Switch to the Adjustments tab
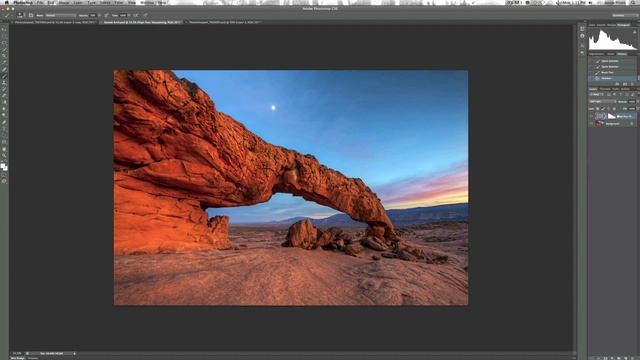Screen dimensions: 640x360 (x=596, y=54)
